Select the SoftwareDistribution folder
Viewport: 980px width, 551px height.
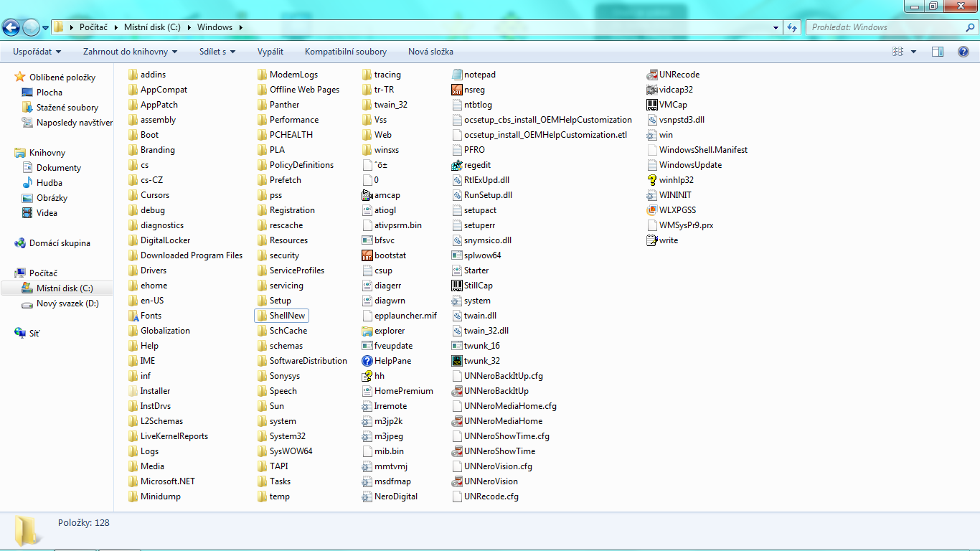(x=302, y=361)
